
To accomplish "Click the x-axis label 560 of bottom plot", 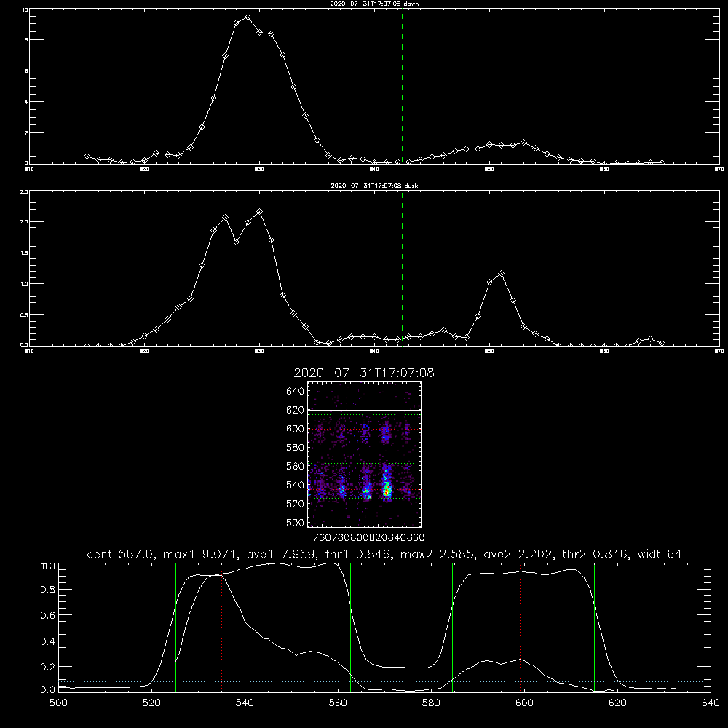I will pos(338,703).
